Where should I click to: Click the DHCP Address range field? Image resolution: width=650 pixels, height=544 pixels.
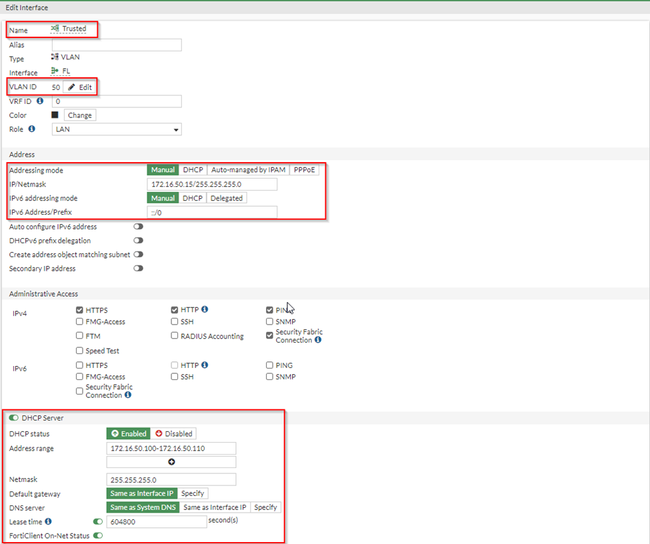pyautogui.click(x=171, y=448)
